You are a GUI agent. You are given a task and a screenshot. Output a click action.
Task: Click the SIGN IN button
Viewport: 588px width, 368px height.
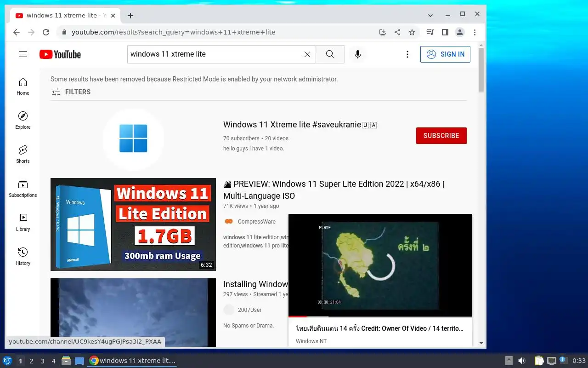[445, 54]
